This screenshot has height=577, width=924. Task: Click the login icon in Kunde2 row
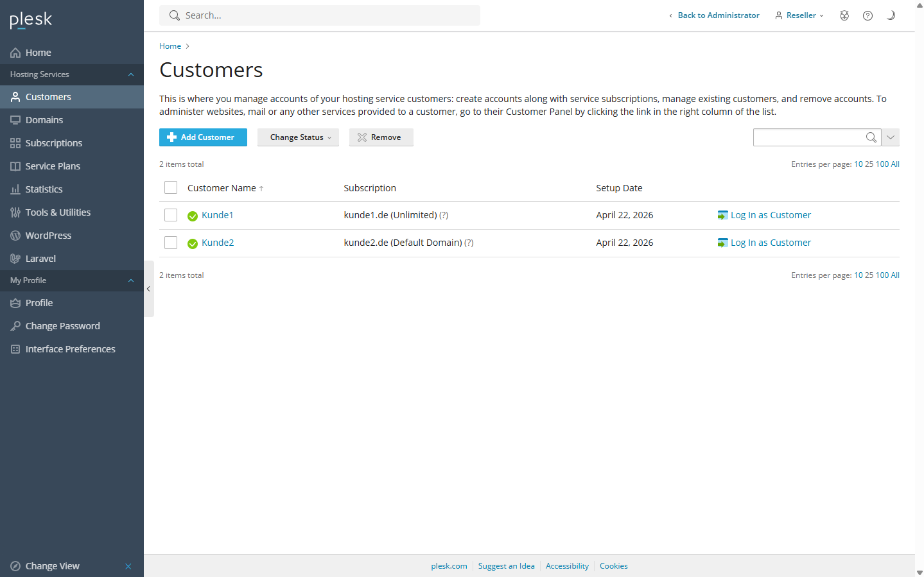point(722,243)
